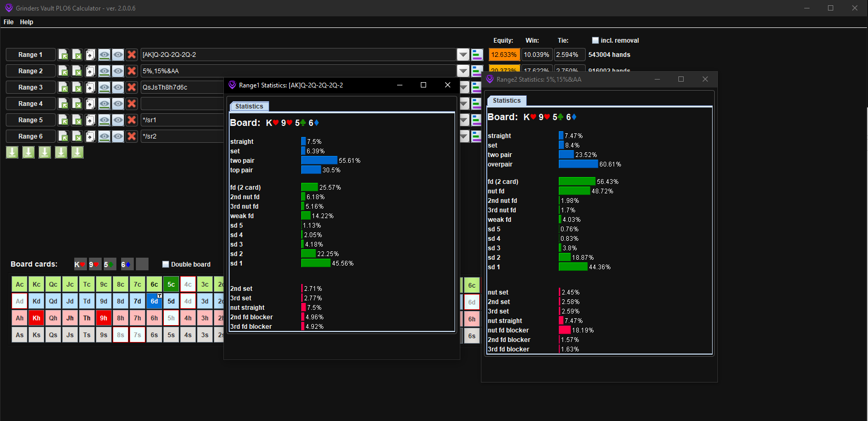
Task: Open the statistics chart icon for Range 1
Action: pyautogui.click(x=477, y=55)
